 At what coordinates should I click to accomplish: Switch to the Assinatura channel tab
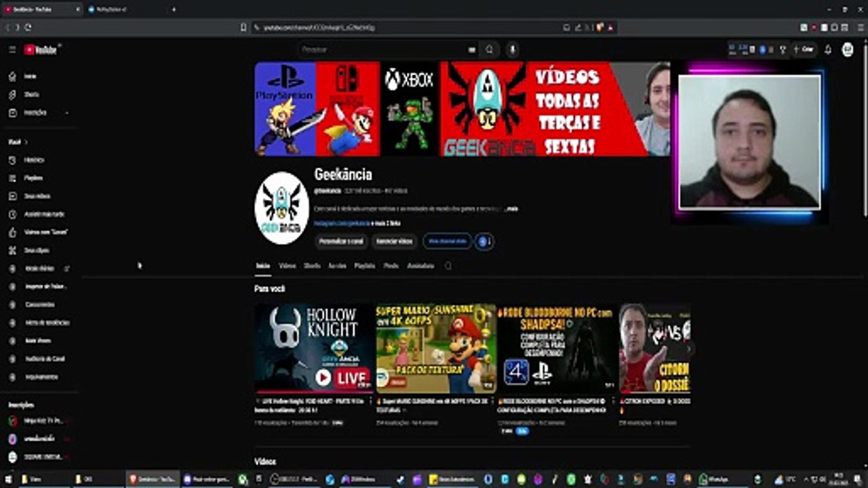(420, 266)
